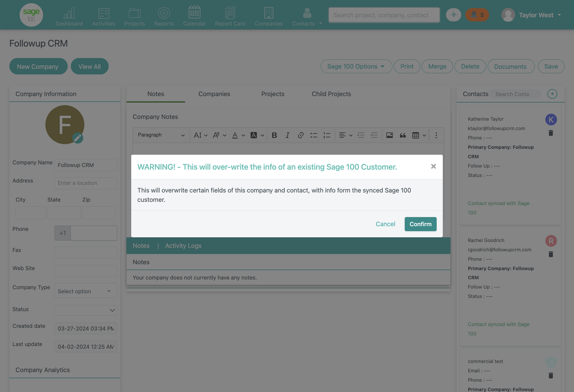This screenshot has width=574, height=392.
Task: Open text background color picker
Action: tap(257, 135)
